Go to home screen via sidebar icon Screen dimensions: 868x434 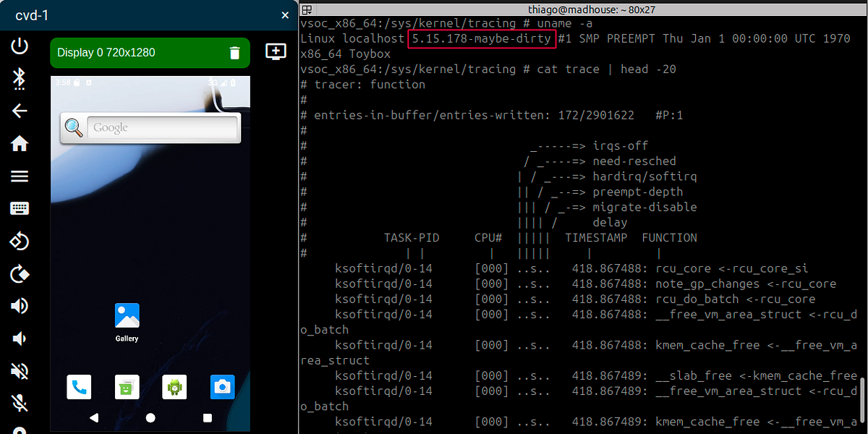click(x=20, y=143)
